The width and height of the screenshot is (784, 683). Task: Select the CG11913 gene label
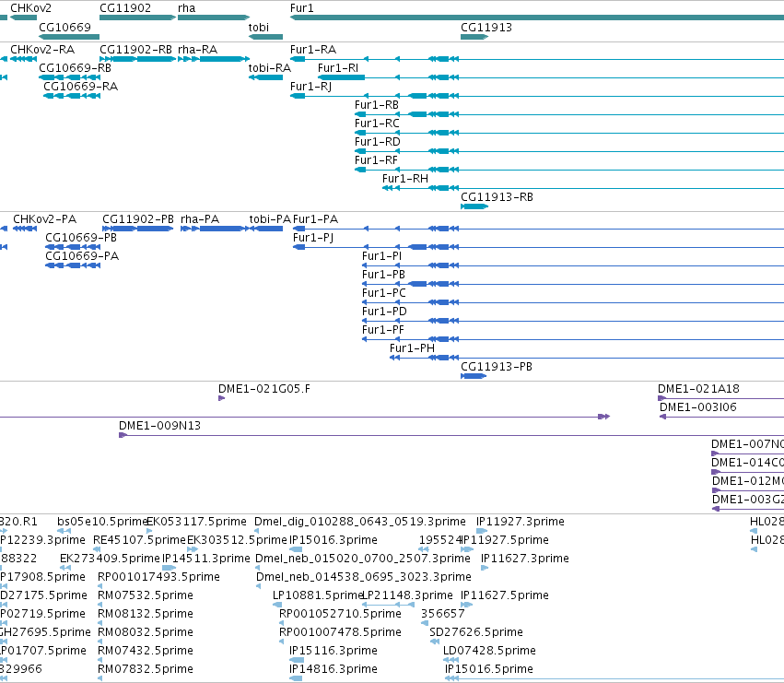click(486, 27)
